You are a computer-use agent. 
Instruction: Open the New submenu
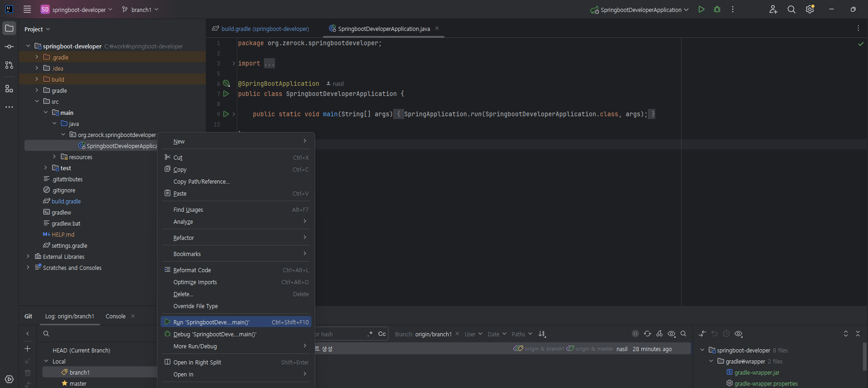pyautogui.click(x=236, y=141)
